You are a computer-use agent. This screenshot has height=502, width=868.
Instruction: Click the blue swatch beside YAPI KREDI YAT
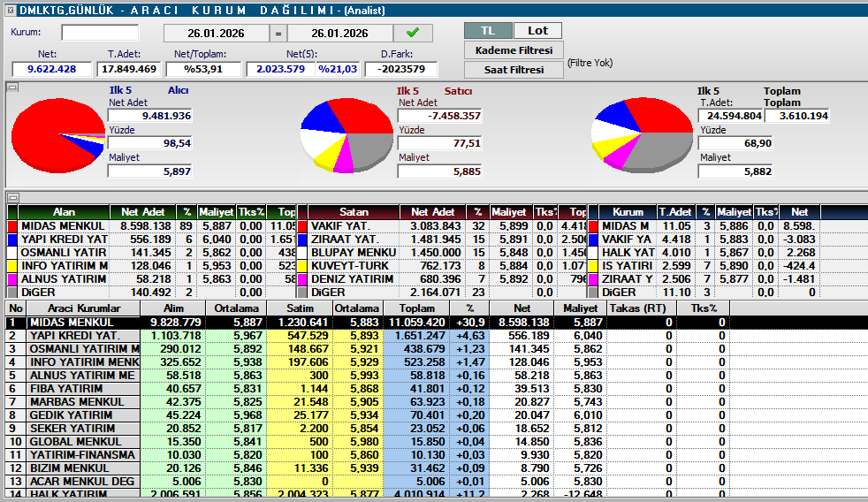point(12,240)
